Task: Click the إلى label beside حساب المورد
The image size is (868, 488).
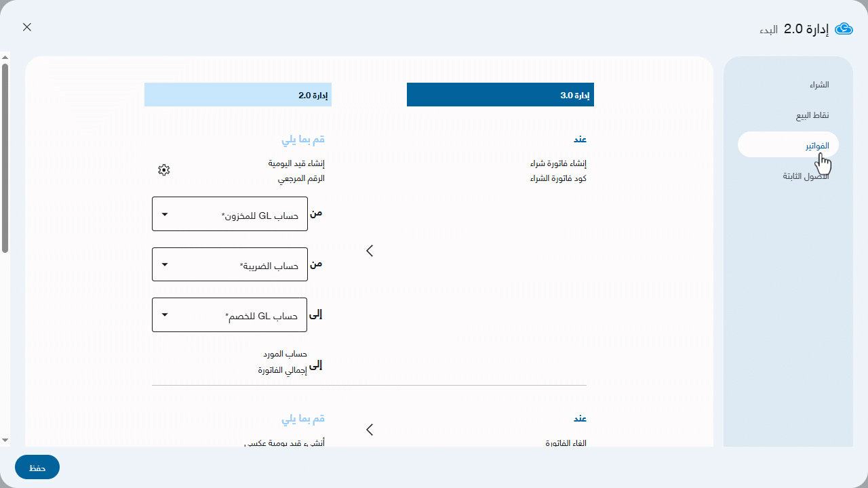Action: [316, 365]
